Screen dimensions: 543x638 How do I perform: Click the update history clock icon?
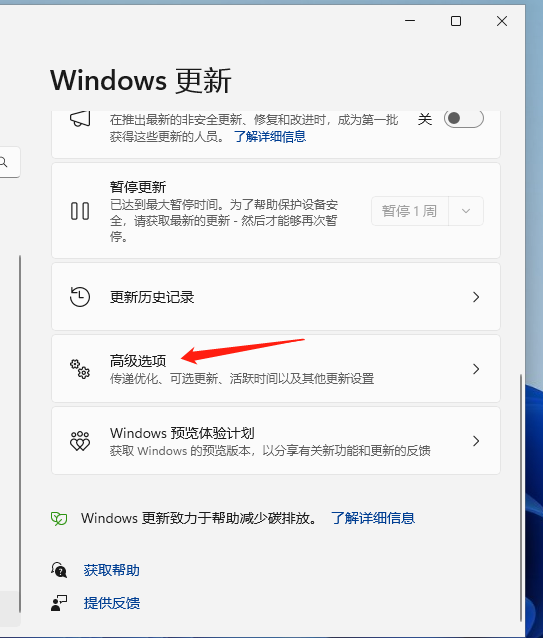[x=80, y=297]
